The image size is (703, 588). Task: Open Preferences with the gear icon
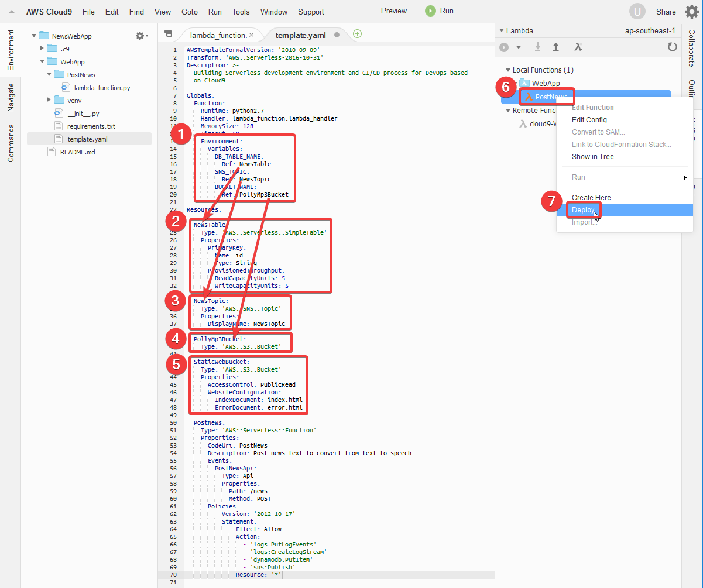[x=691, y=11]
